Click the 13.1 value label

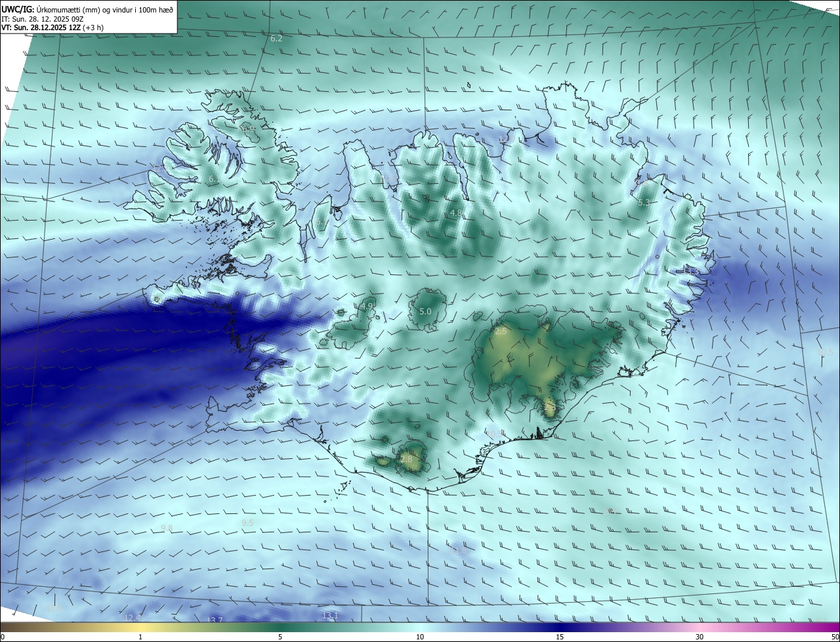click(330, 616)
